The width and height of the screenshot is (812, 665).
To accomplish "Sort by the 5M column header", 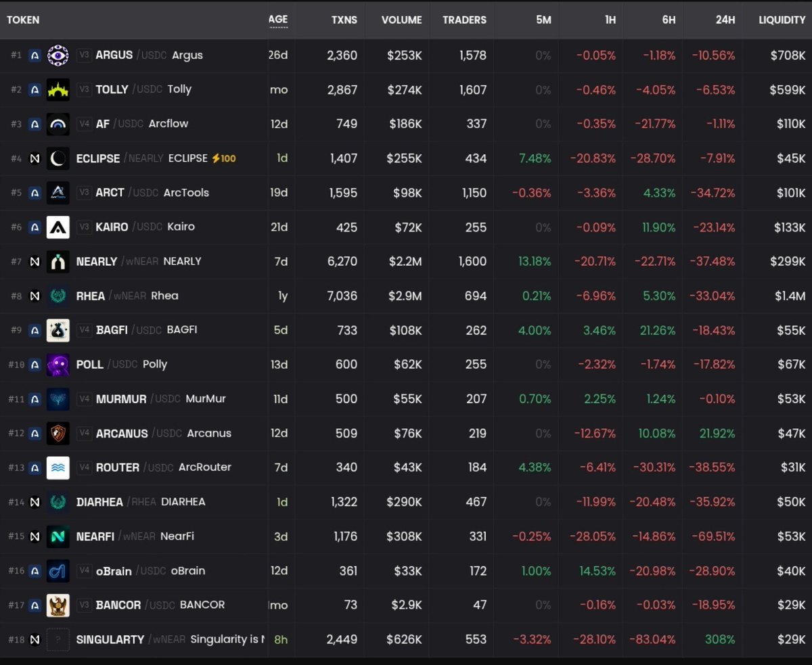I will pyautogui.click(x=543, y=20).
